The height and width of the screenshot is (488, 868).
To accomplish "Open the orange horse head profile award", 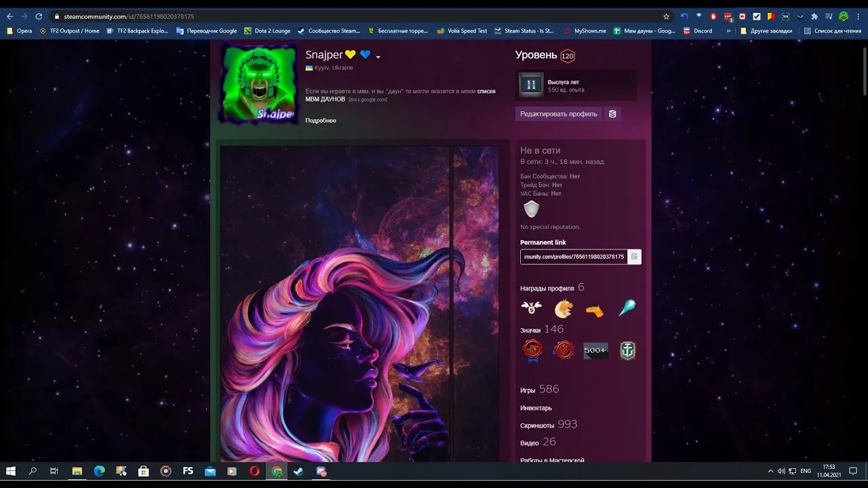I will pyautogui.click(x=563, y=308).
